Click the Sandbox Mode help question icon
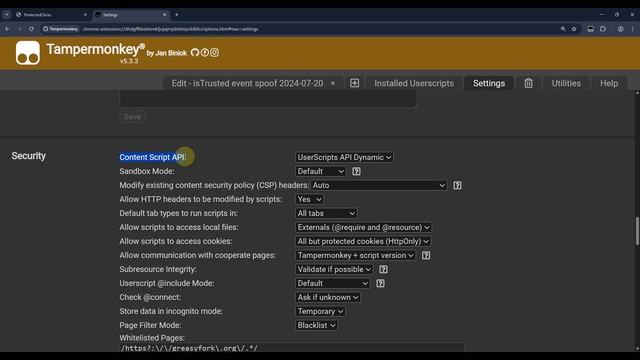Screen dimensions: 640x360 (x=356, y=171)
